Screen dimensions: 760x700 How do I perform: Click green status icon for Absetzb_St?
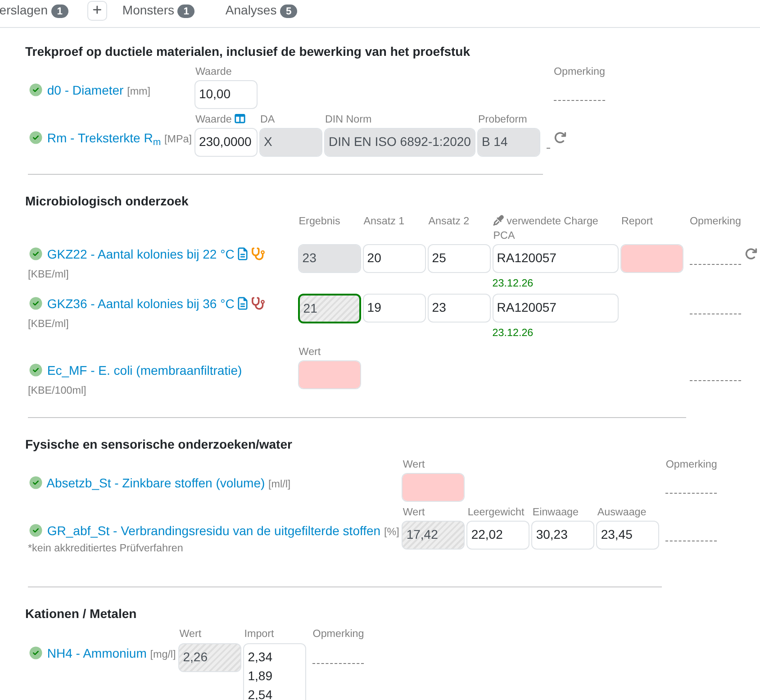point(36,483)
